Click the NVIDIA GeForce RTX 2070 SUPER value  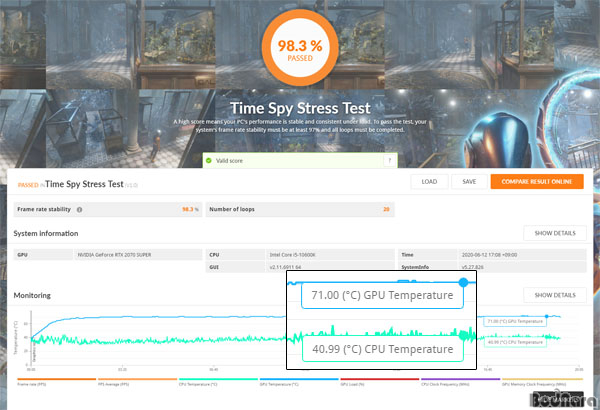114,255
